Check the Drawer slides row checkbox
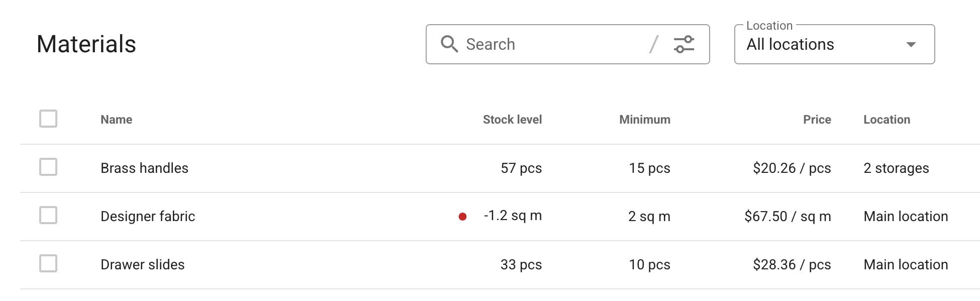This screenshot has height=301, width=980. point(48,262)
